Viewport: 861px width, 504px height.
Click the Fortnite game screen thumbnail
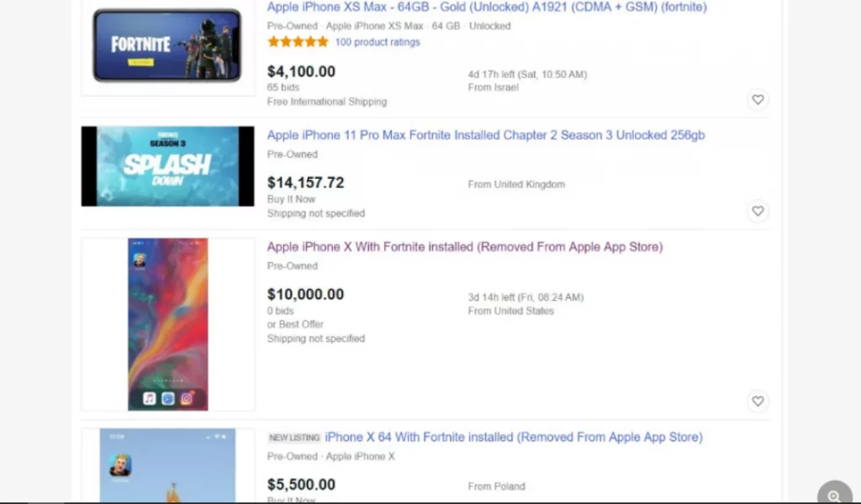point(167,45)
